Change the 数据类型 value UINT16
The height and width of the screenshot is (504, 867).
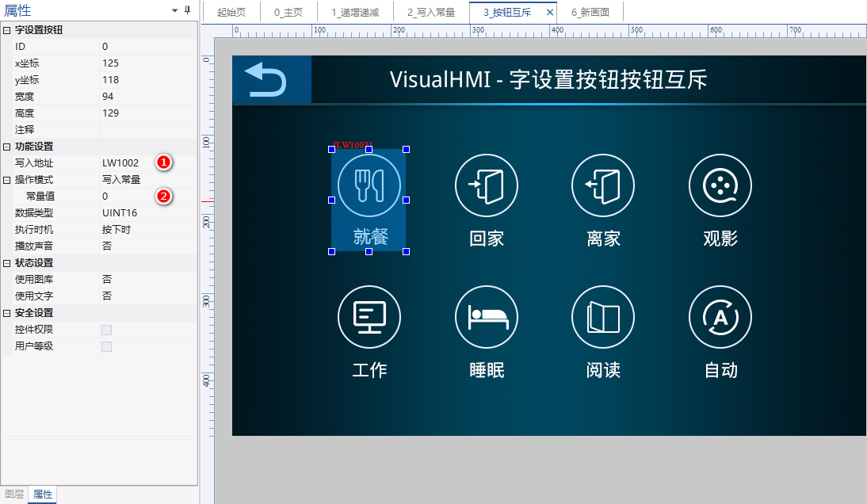coord(148,212)
